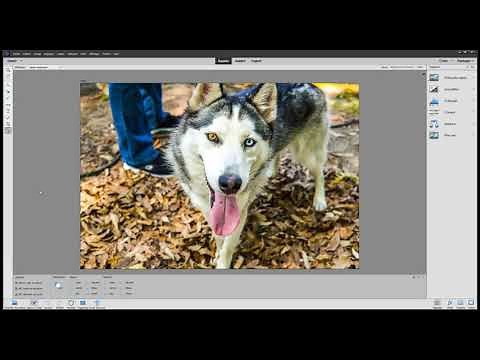This screenshot has width=480, height=360.
Task: Select the Zoom tool in left toolbar
Action: 8,71
